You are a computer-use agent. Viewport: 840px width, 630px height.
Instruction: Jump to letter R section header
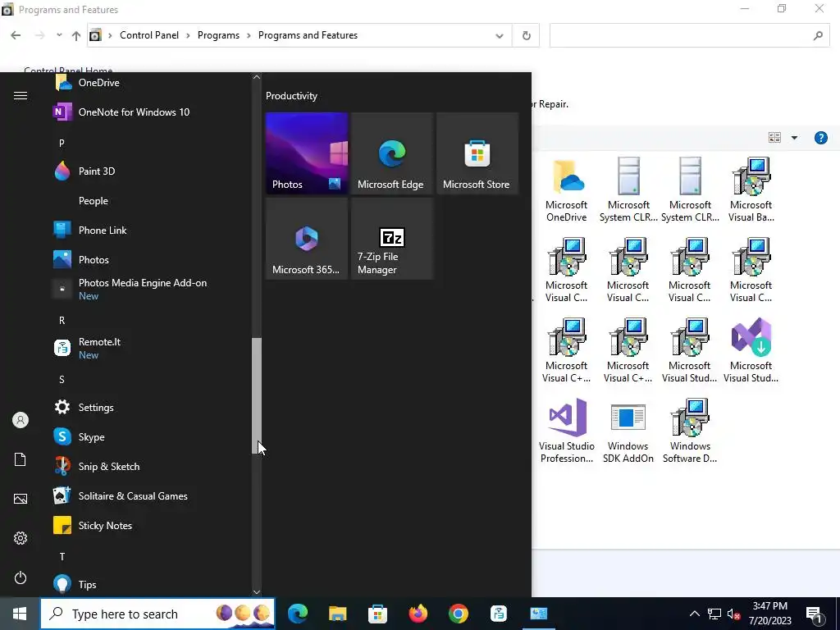[62, 321]
